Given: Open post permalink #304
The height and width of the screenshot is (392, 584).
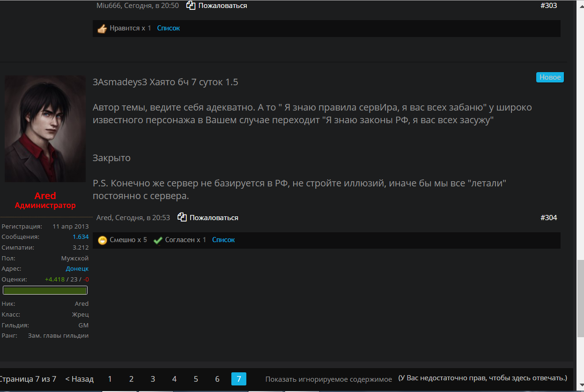Looking at the screenshot, I should point(548,218).
